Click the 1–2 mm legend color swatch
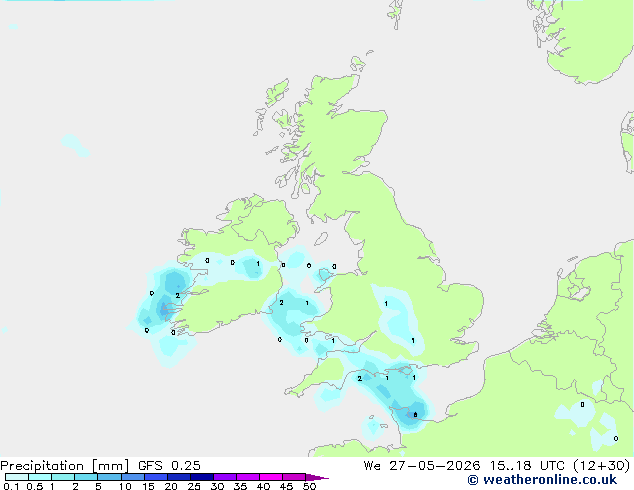 click(x=63, y=477)
